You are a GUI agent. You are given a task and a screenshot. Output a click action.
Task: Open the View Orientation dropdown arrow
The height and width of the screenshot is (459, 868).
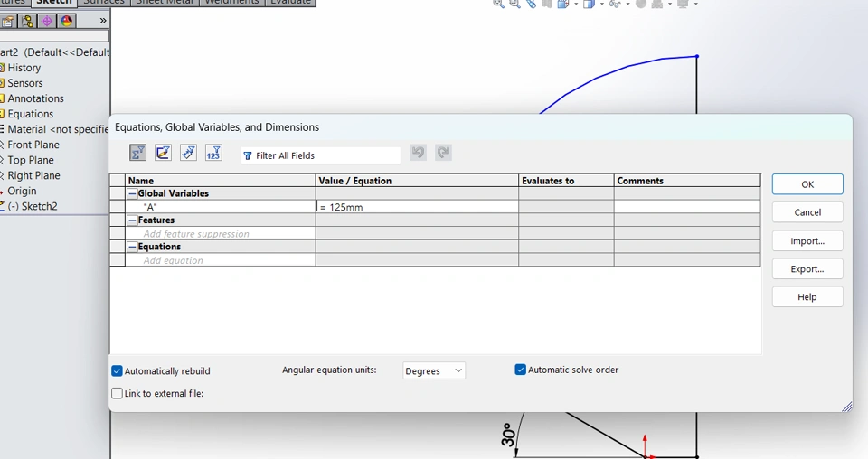[x=576, y=4]
